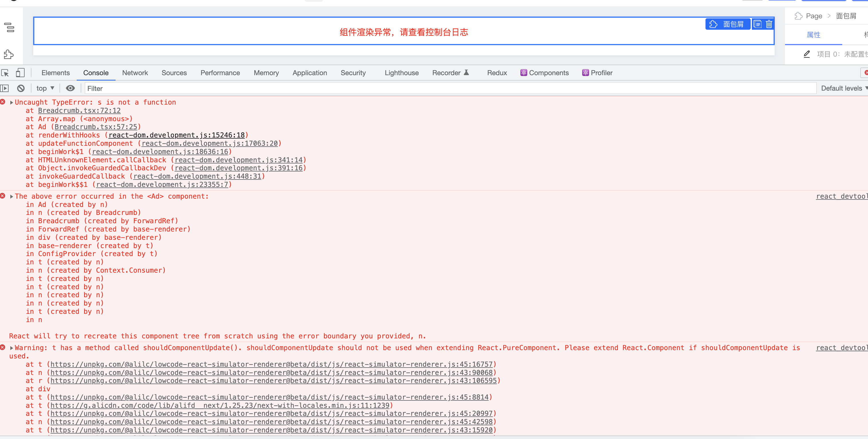Image resolution: width=868 pixels, height=439 pixels.
Task: Open the Redux devtools tab
Action: tap(497, 73)
